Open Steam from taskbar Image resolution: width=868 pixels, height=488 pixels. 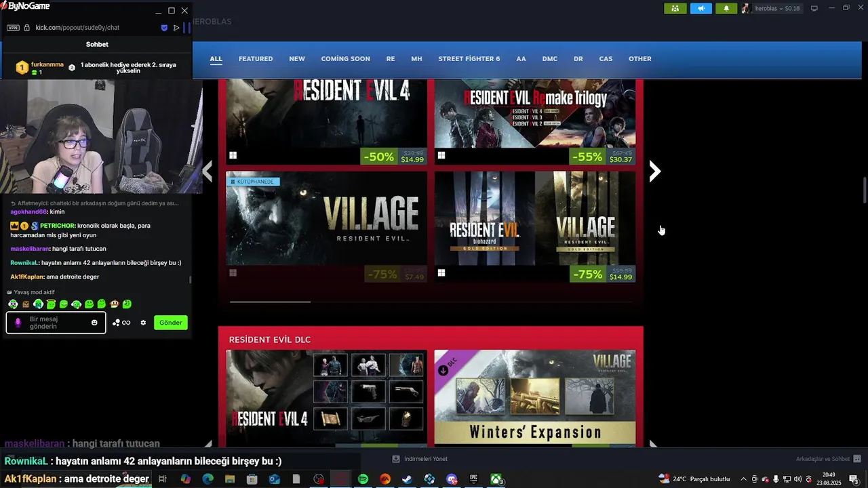click(x=407, y=479)
